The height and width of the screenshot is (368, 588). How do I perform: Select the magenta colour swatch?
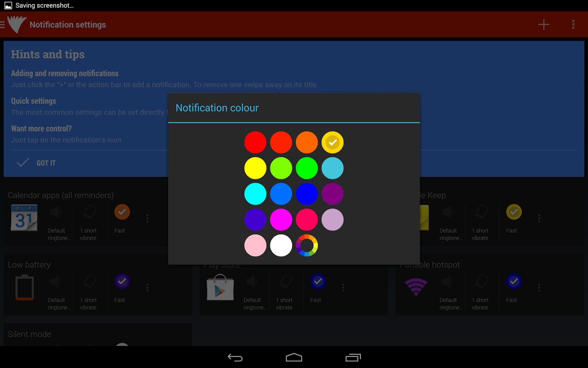(x=281, y=220)
